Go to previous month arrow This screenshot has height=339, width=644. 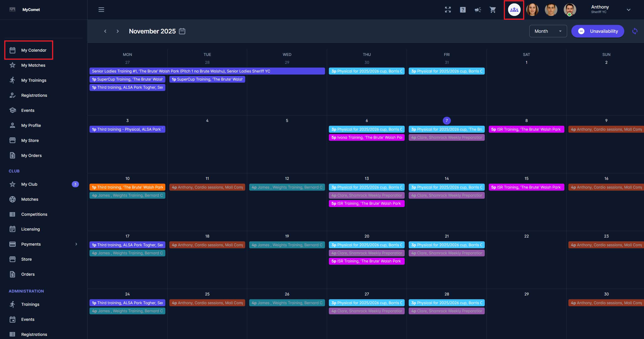(x=105, y=31)
